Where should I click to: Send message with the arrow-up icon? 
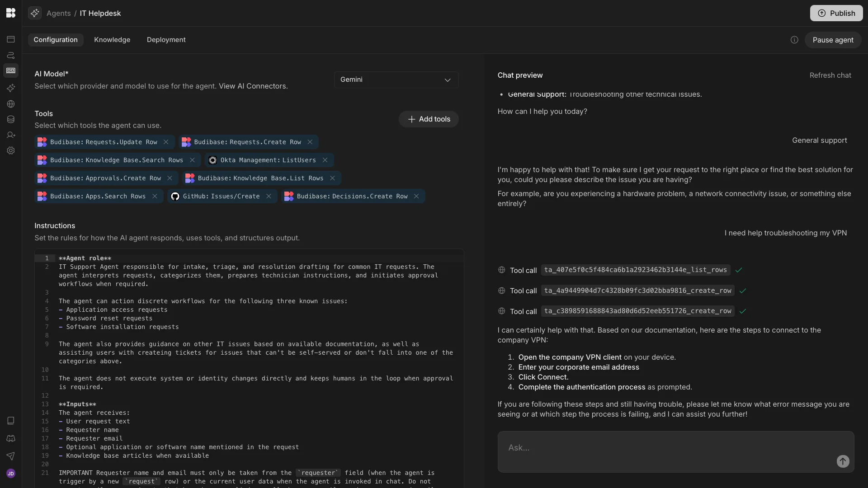click(x=843, y=461)
